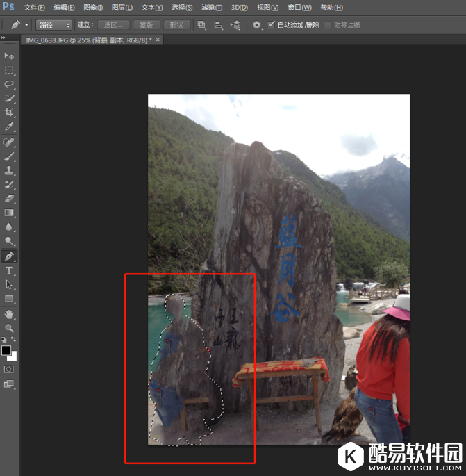Switch to the IMG_0638.JPG document tab
The height and width of the screenshot is (476, 466).
tap(88, 40)
